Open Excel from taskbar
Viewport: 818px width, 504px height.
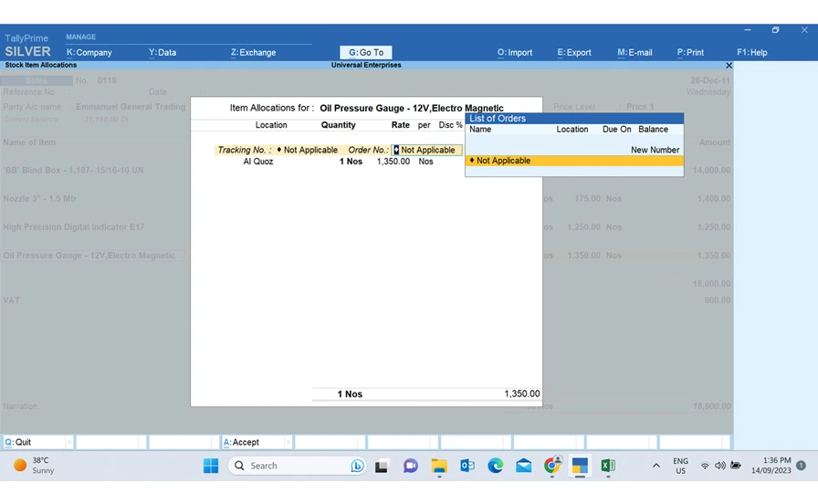click(x=608, y=466)
